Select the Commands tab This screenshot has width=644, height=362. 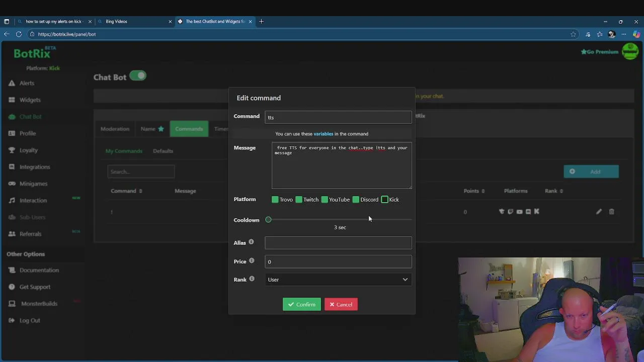pyautogui.click(x=189, y=129)
